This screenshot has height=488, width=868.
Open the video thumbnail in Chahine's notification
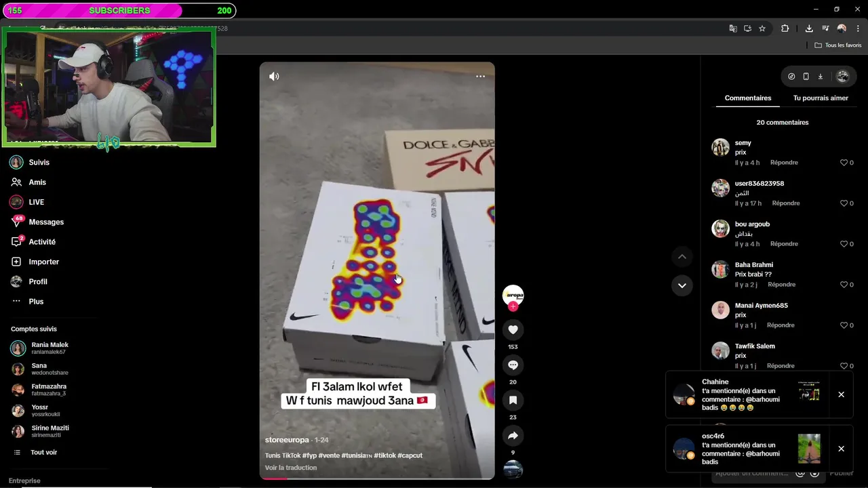[809, 392]
